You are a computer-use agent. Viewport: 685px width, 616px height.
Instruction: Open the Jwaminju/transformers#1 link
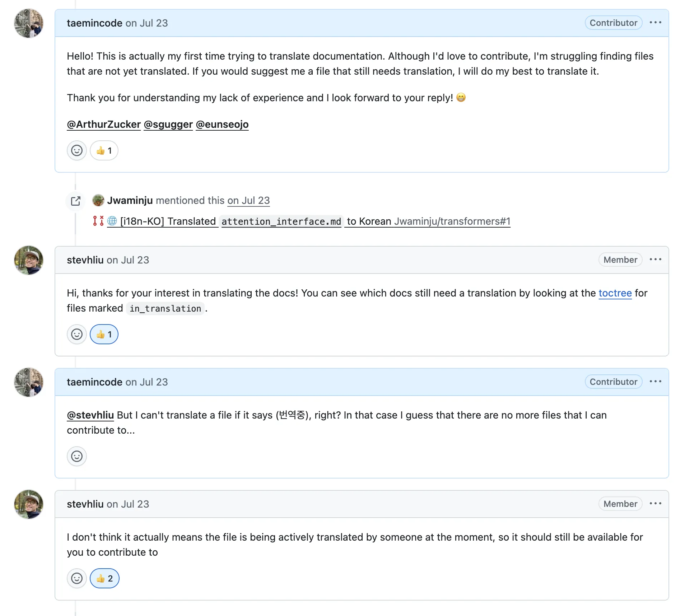tap(452, 221)
